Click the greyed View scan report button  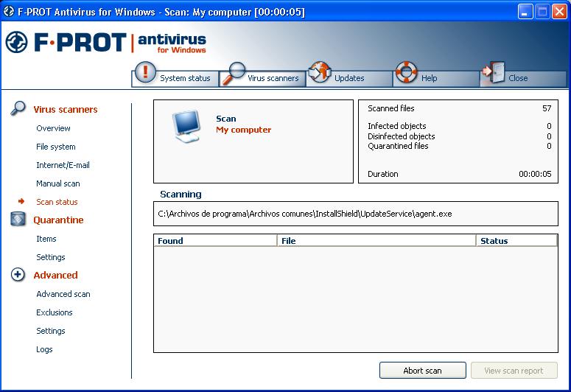(x=514, y=370)
